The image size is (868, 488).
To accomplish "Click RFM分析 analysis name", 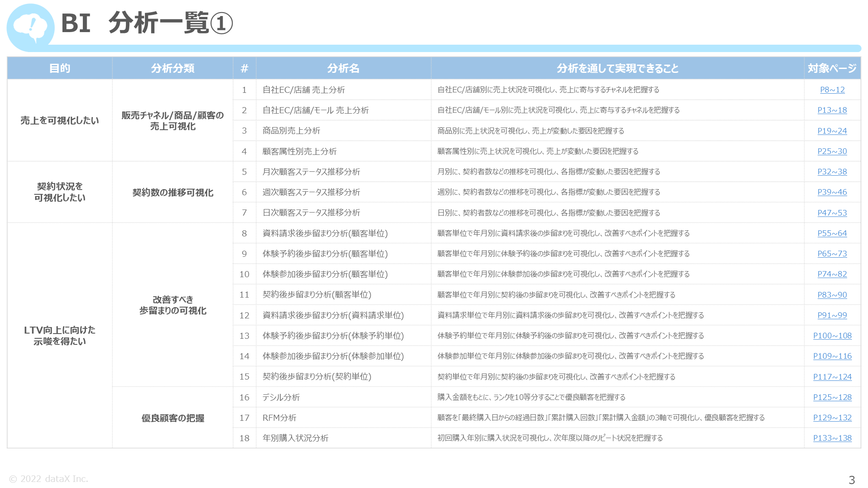I will pyautogui.click(x=279, y=418).
